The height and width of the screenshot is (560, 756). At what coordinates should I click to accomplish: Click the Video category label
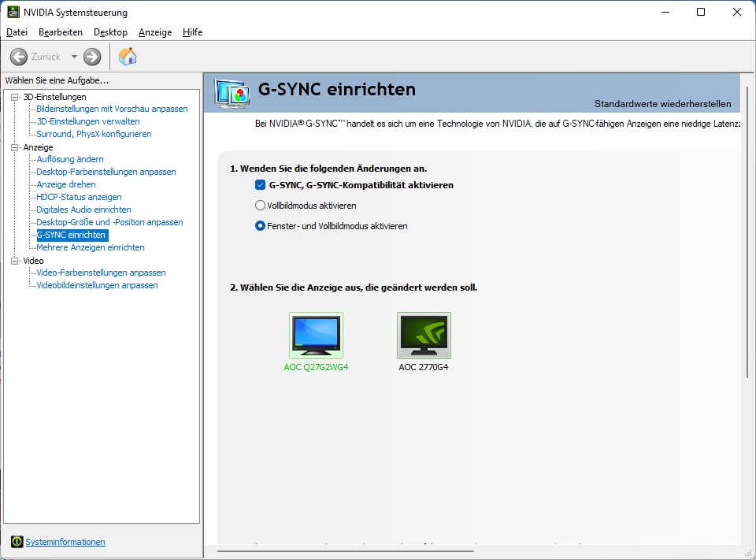coord(33,261)
